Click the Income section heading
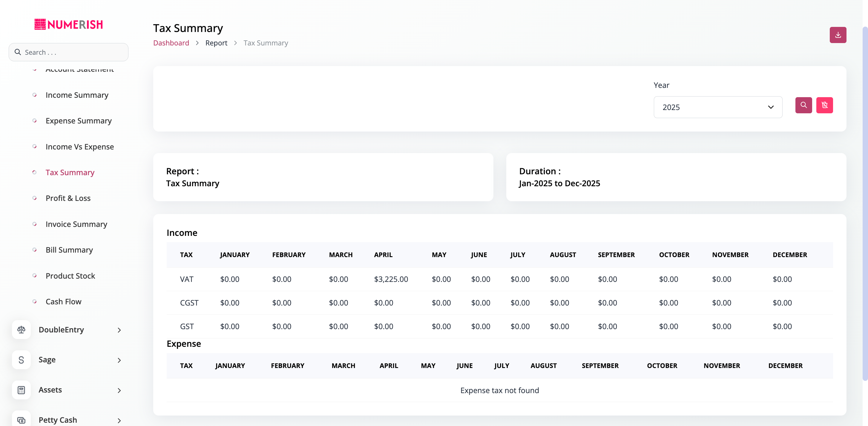Image resolution: width=868 pixels, height=426 pixels. pos(182,233)
